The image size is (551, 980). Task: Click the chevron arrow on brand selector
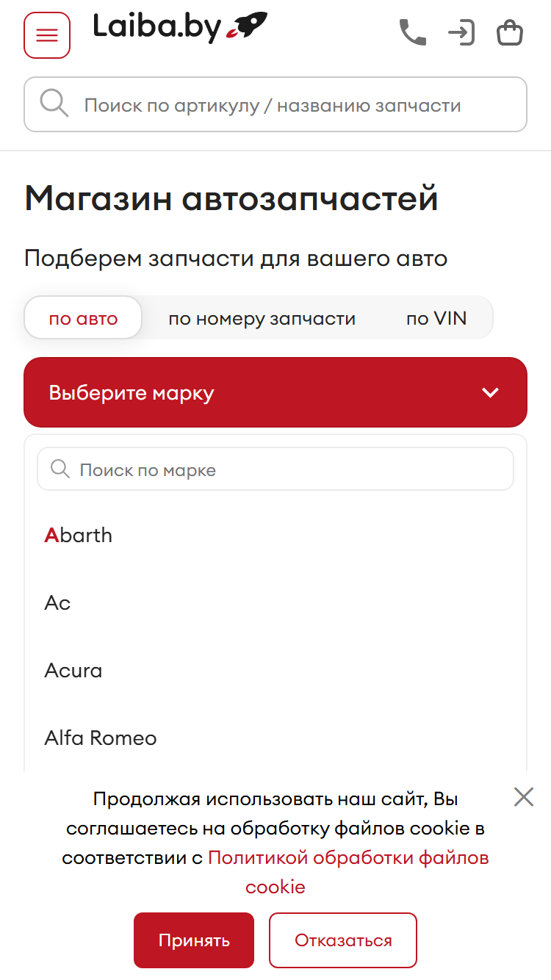(490, 392)
